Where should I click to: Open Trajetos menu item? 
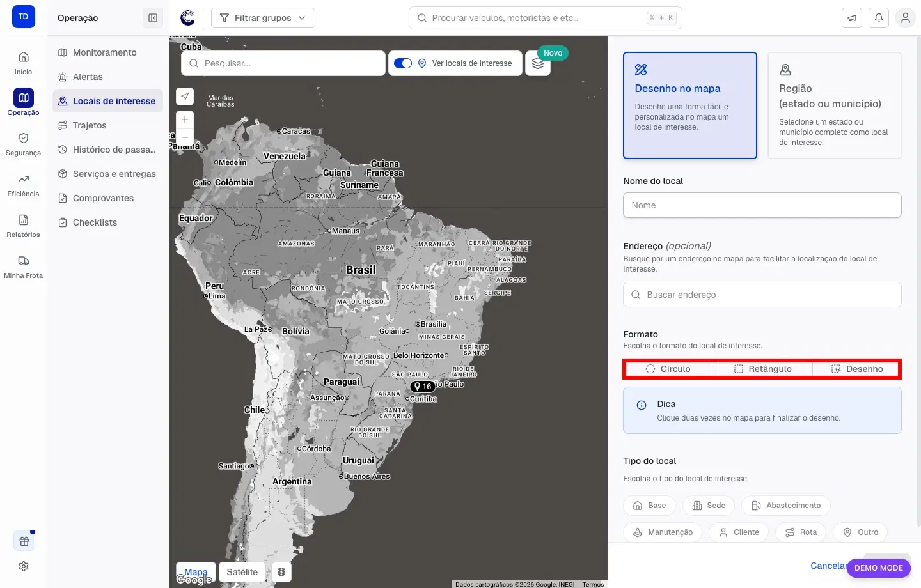[x=107, y=125]
